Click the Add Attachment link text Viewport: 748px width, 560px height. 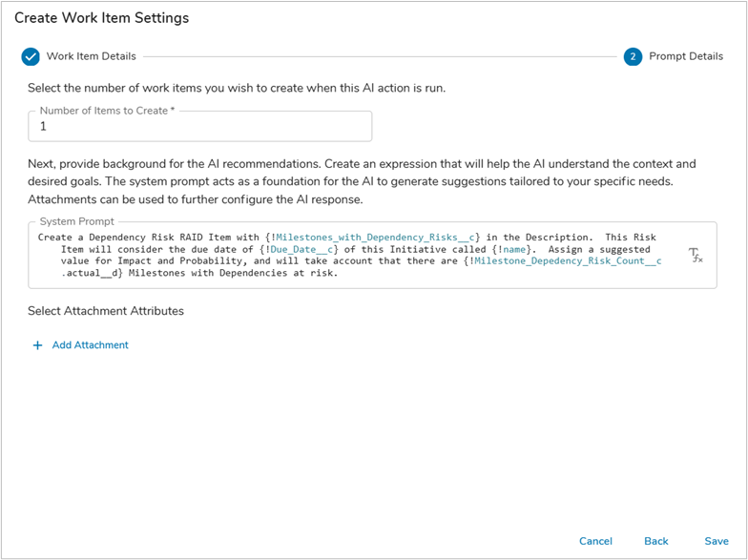(90, 345)
